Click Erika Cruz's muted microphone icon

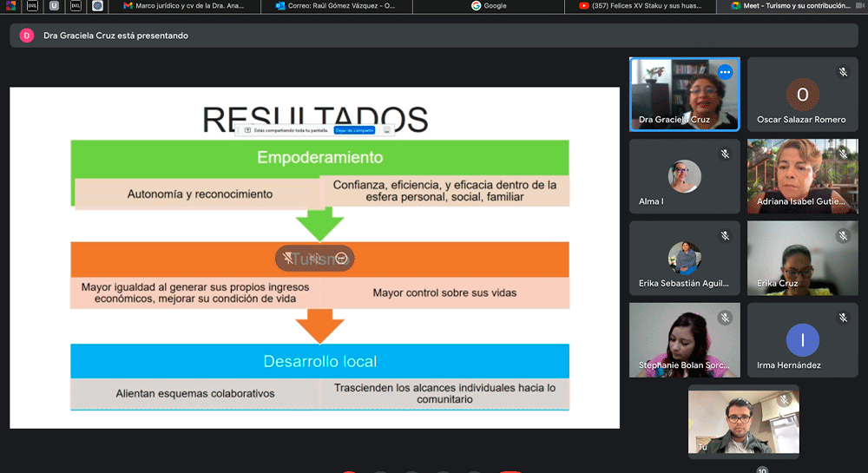pyautogui.click(x=843, y=236)
